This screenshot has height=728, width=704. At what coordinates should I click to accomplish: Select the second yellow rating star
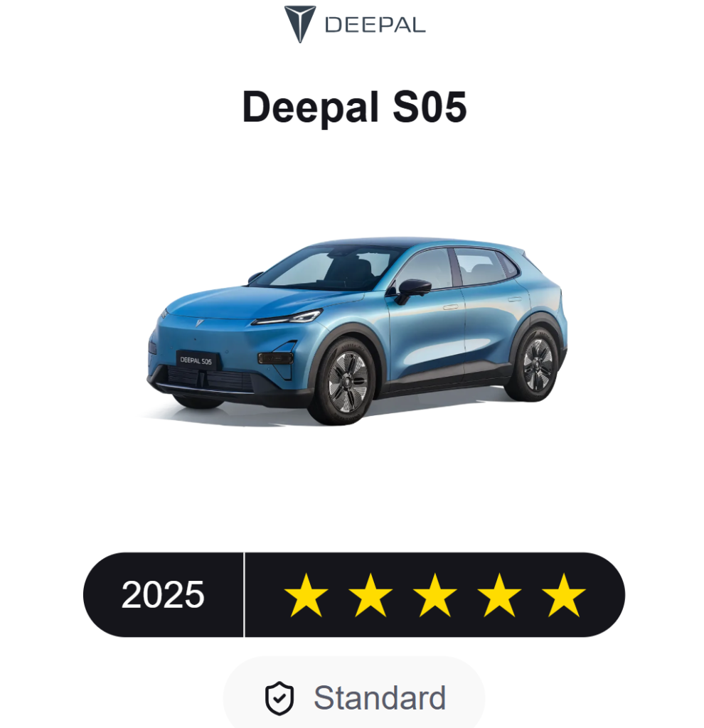coord(370,595)
